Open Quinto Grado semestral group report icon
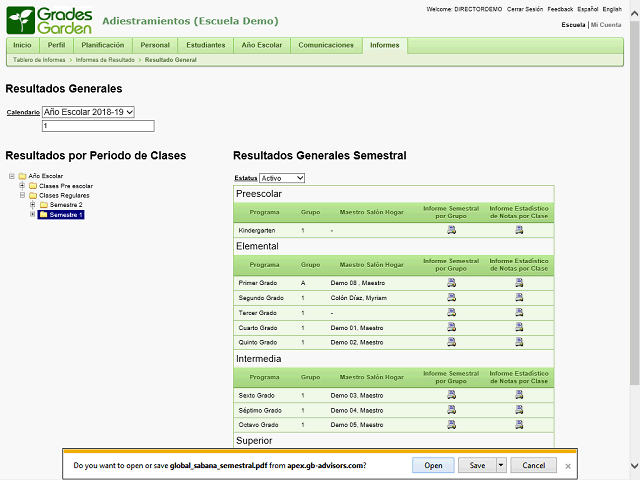 click(x=451, y=342)
